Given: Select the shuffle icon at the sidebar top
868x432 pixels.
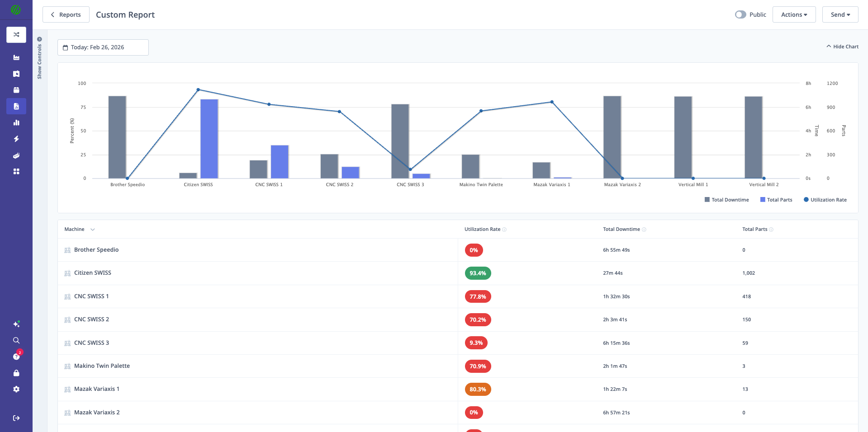Looking at the screenshot, I should (16, 34).
